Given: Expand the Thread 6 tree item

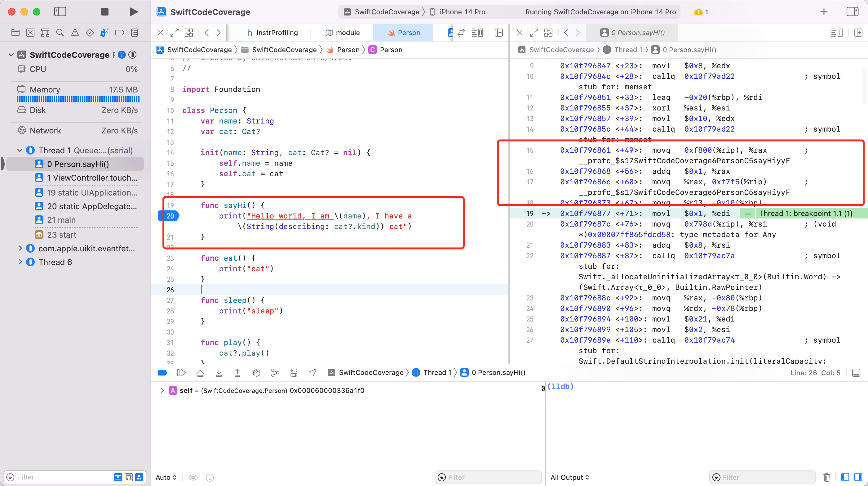Looking at the screenshot, I should 20,262.
